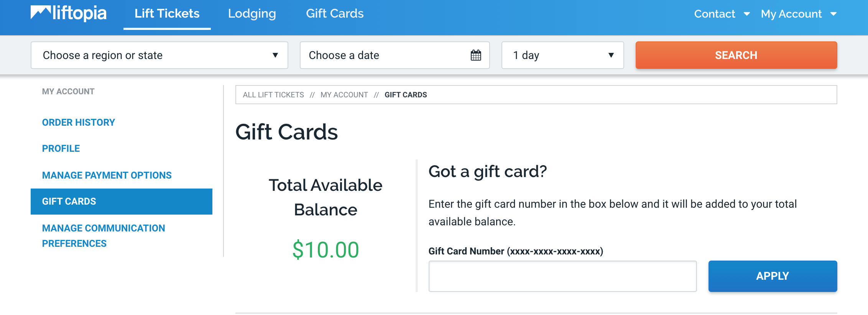This screenshot has height=315, width=868.
Task: Switch to the Lift Tickets tab
Action: pyautogui.click(x=167, y=14)
